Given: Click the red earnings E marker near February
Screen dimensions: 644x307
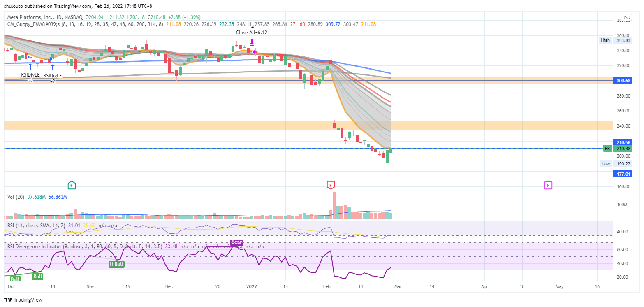Looking at the screenshot, I should click(330, 185).
